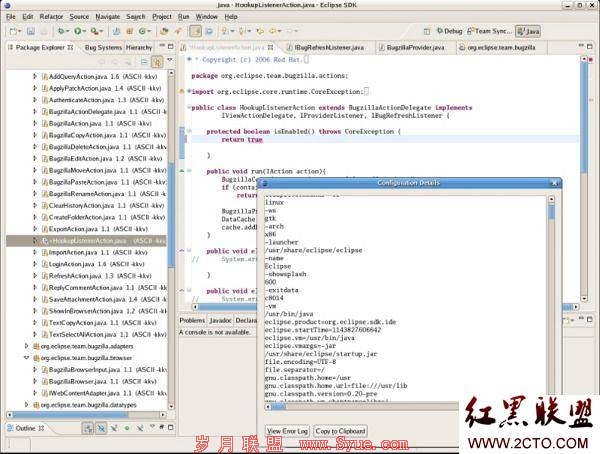Open the Package Explorer view menu triangle
600x454 pixels.
(170, 59)
